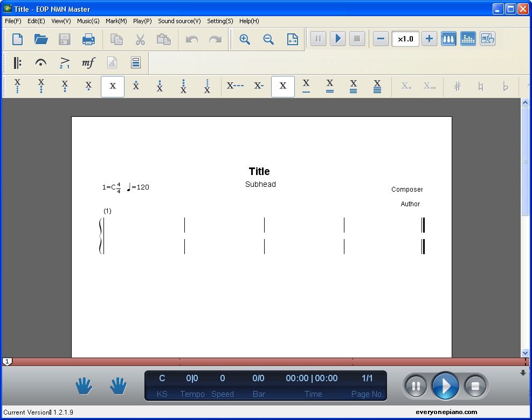The image size is (532, 420).
Task: Open the Music(G) menu
Action: (x=88, y=21)
